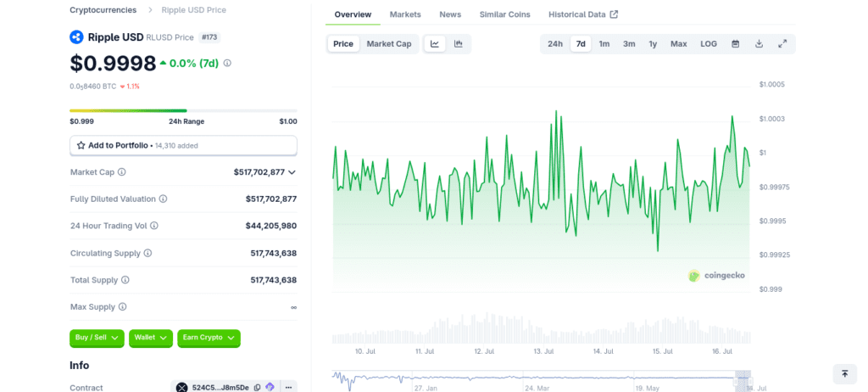The width and height of the screenshot is (868, 392).
Task: Click the 1.1% BTC change text
Action: [x=133, y=87]
